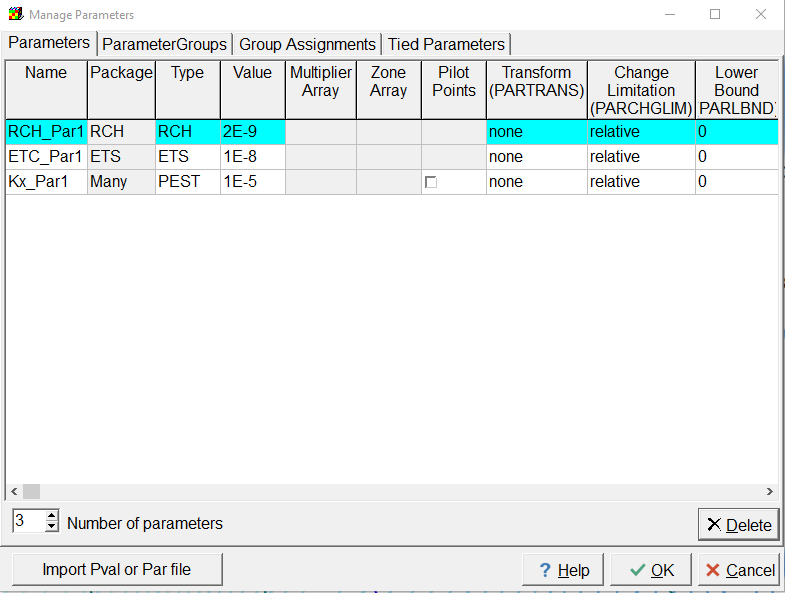The image size is (785, 593).
Task: Switch to the Parameters tab
Action: [x=49, y=43]
